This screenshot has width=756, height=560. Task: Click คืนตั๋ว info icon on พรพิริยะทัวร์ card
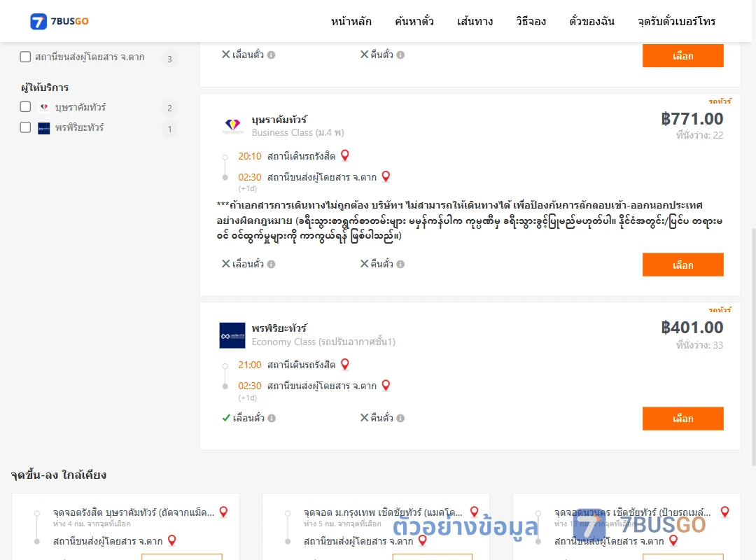click(400, 418)
